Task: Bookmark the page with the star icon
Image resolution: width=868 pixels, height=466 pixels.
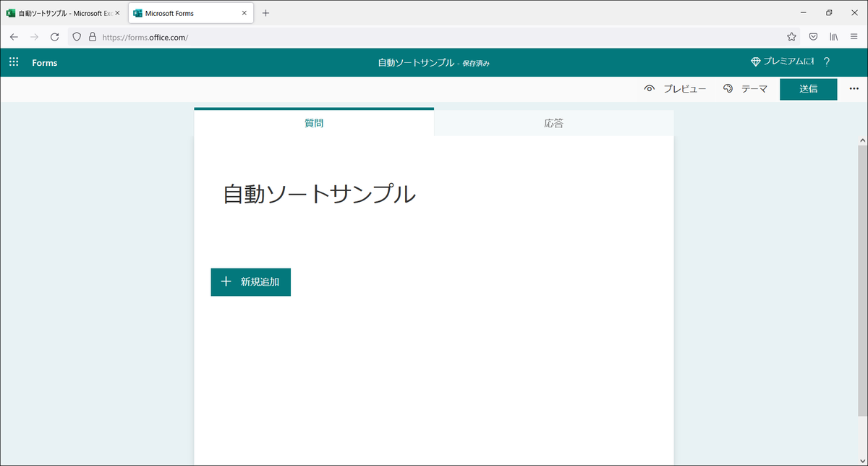Action: pyautogui.click(x=791, y=36)
